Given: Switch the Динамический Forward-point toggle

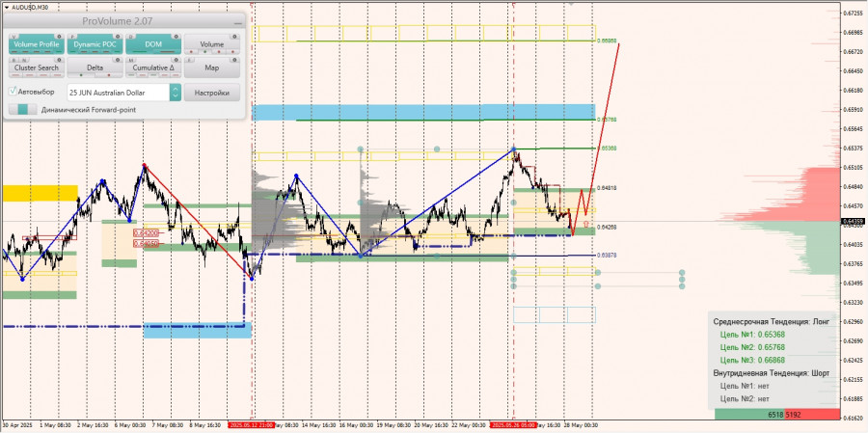Looking at the screenshot, I should coord(23,110).
